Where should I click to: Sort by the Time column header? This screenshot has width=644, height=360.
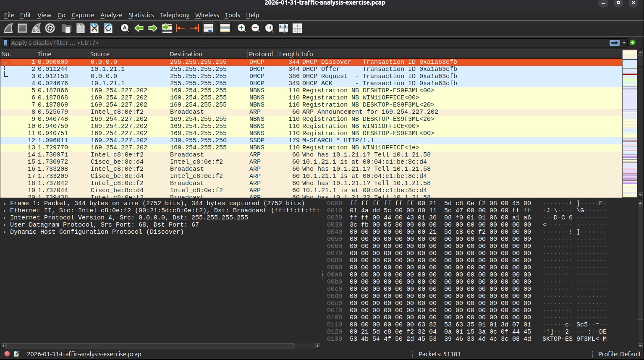click(62, 54)
